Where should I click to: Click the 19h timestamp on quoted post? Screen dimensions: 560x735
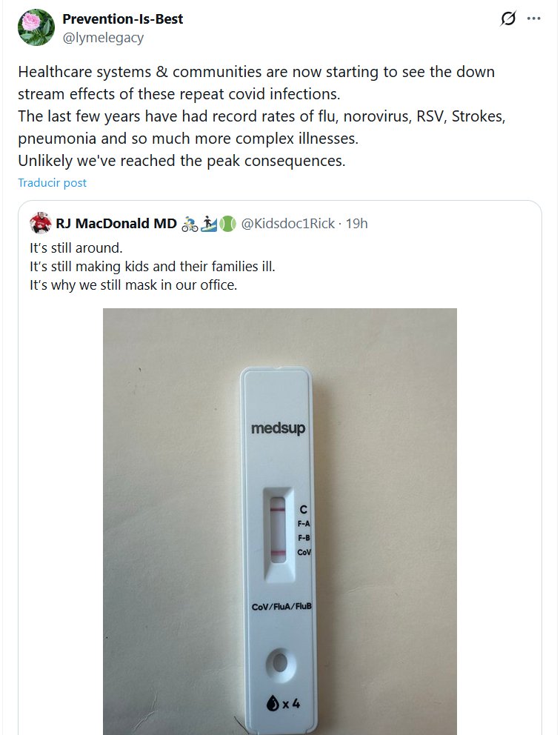point(356,223)
